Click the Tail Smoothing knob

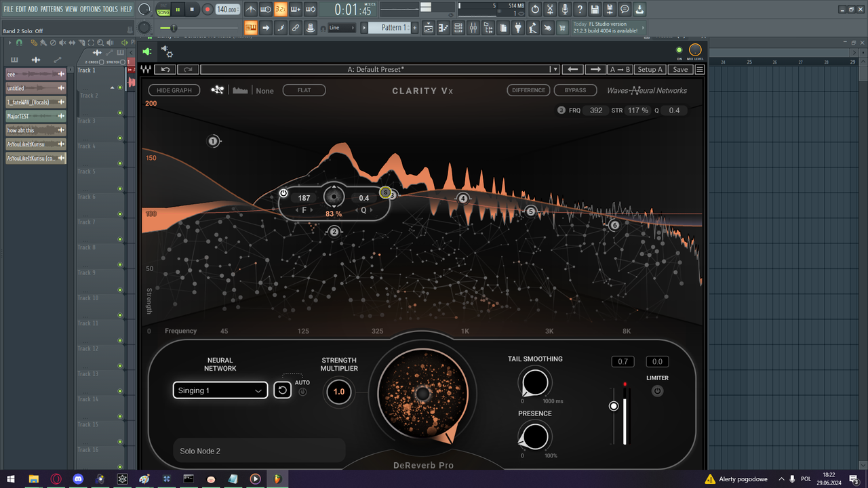coord(535,382)
